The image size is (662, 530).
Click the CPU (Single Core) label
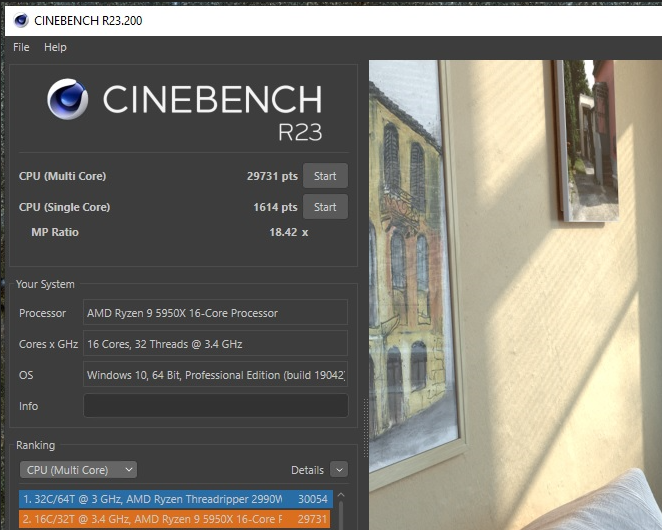[64, 207]
